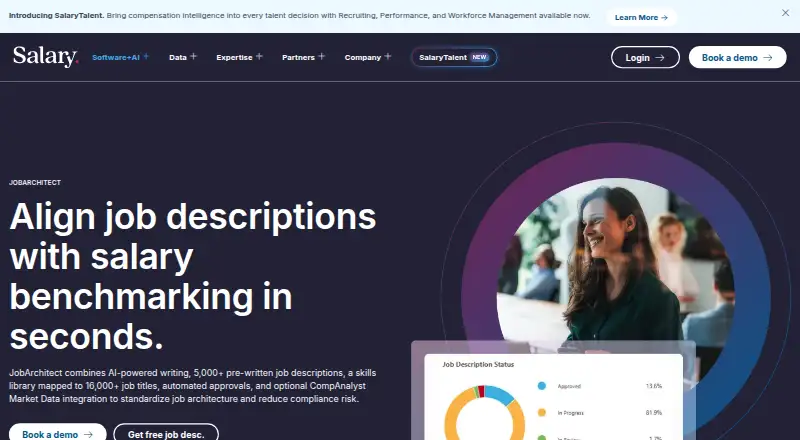Click the Login button
This screenshot has width=800, height=440.
[x=645, y=57]
